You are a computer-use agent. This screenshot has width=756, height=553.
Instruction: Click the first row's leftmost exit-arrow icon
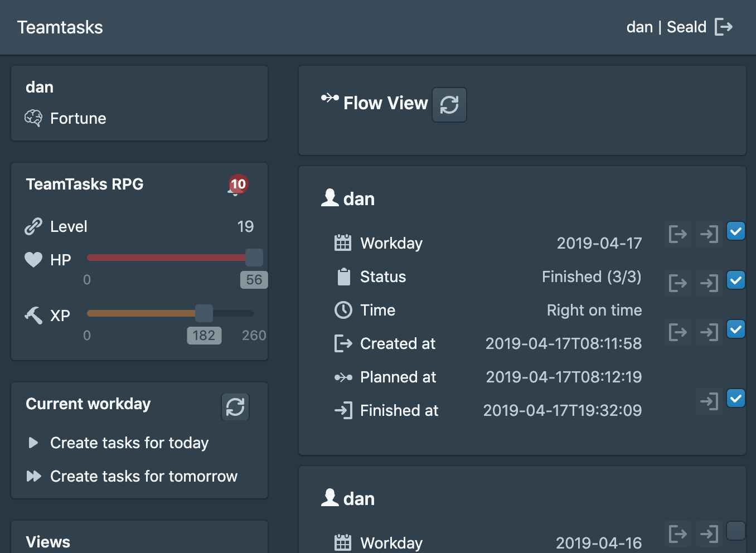[678, 234]
